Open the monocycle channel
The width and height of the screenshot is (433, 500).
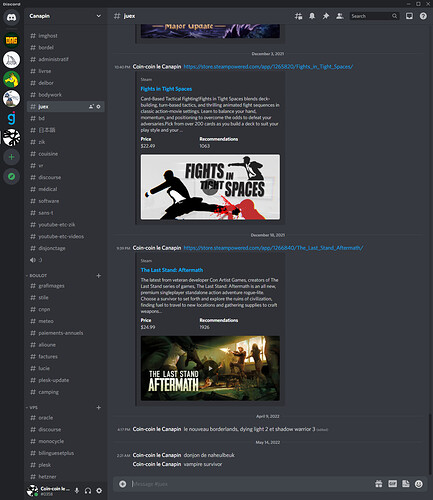click(x=65, y=441)
